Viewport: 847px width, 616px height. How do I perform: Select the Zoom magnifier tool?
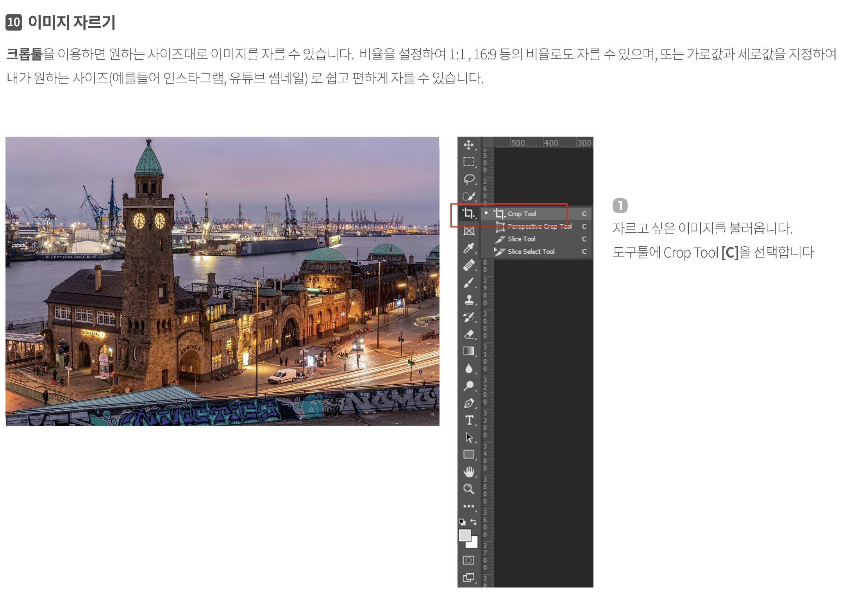point(468,489)
